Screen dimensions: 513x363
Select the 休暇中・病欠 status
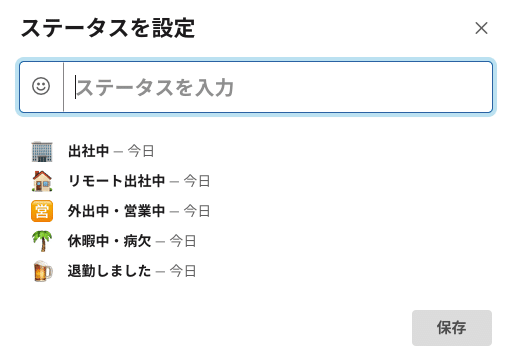(x=110, y=241)
